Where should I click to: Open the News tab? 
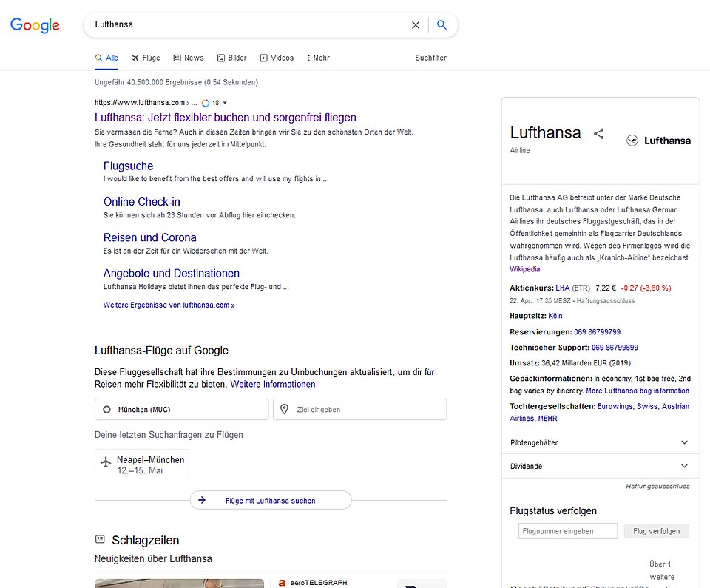click(189, 58)
